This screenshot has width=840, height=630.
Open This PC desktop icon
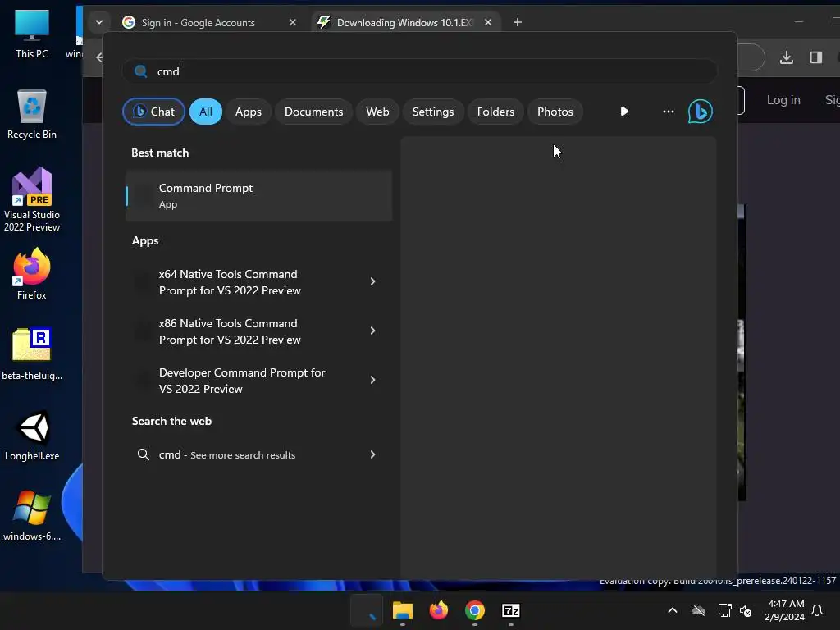tap(32, 34)
